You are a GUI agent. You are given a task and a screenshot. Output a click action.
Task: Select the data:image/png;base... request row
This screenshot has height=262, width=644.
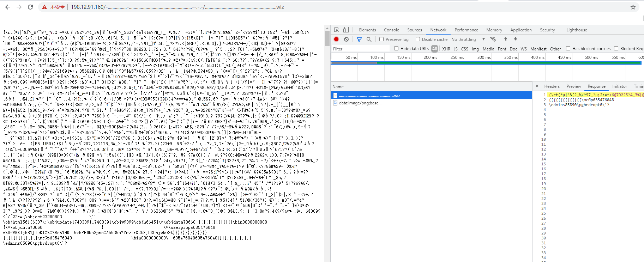(431, 103)
